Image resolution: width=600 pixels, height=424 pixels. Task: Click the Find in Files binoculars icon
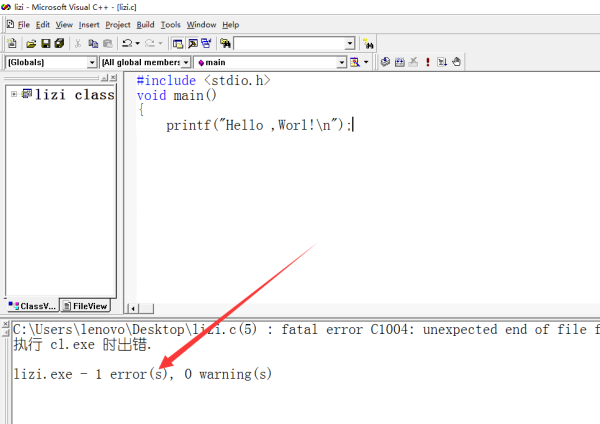coord(226,44)
